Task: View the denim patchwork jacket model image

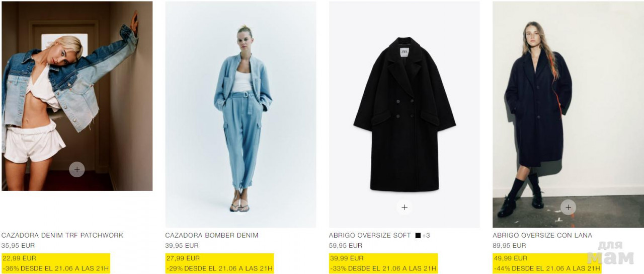Action: click(77, 96)
